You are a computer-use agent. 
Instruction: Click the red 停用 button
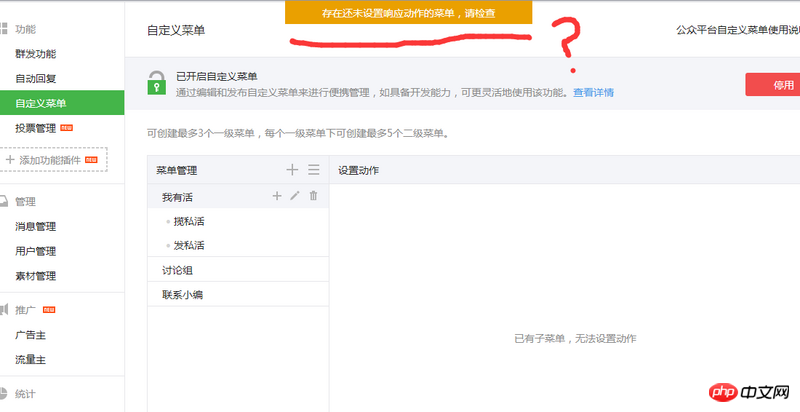point(772,85)
